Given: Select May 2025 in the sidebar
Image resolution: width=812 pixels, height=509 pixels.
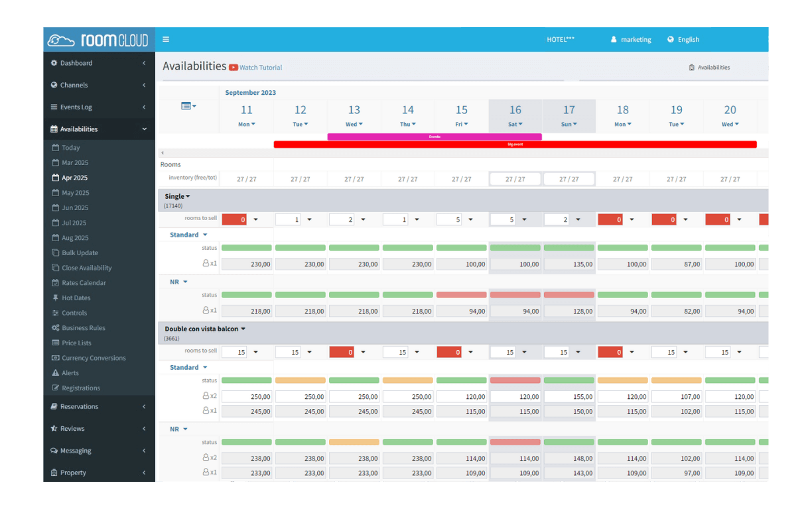Looking at the screenshot, I should point(75,193).
